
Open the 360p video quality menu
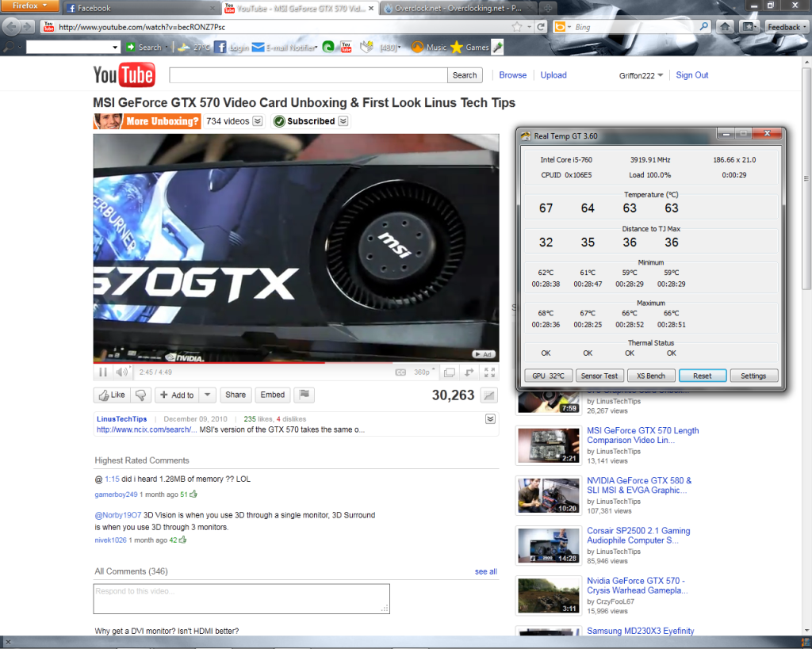pos(424,372)
